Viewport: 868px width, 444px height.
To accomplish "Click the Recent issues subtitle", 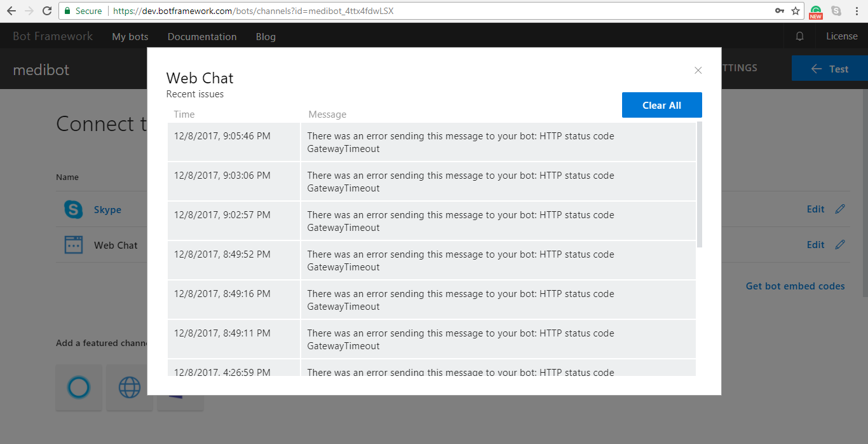I will click(x=195, y=94).
